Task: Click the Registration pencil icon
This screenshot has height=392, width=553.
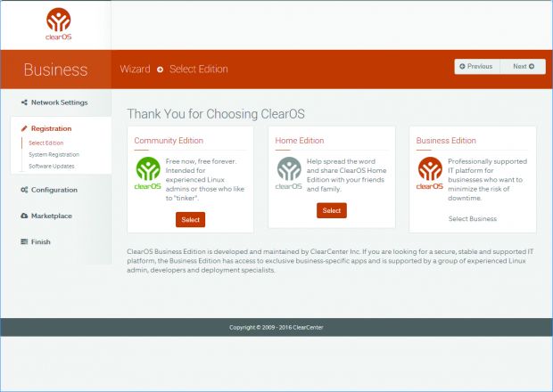Action: pos(24,128)
